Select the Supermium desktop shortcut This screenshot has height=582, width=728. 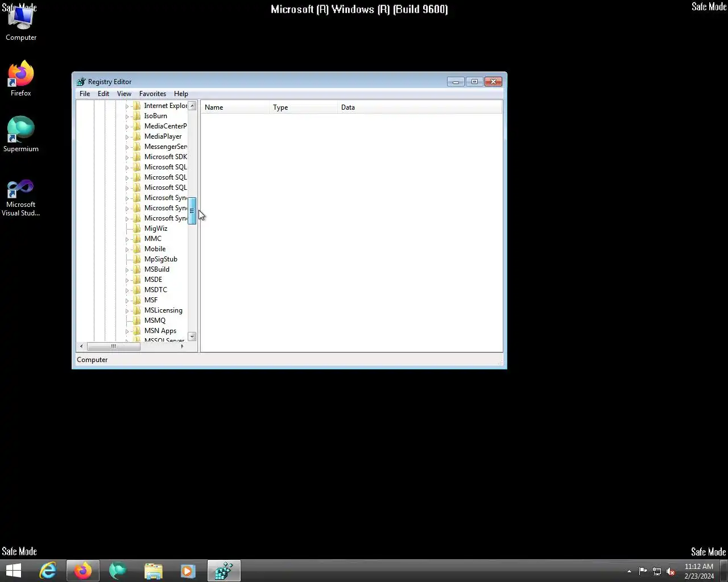coord(21,134)
